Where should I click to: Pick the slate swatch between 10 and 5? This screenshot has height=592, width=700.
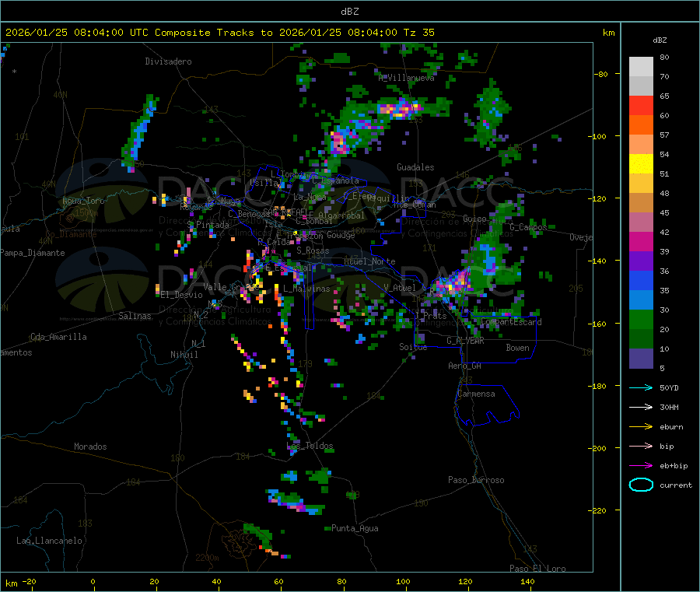click(x=641, y=359)
